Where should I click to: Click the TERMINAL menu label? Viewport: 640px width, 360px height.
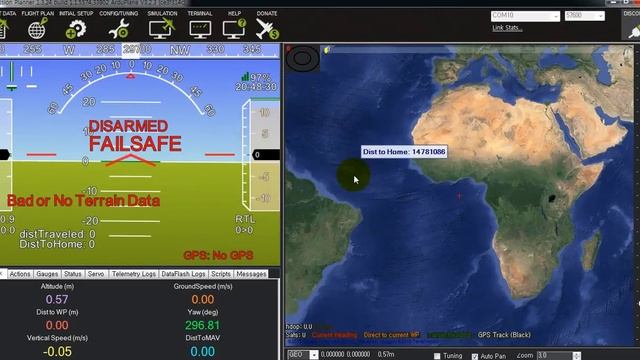200,13
